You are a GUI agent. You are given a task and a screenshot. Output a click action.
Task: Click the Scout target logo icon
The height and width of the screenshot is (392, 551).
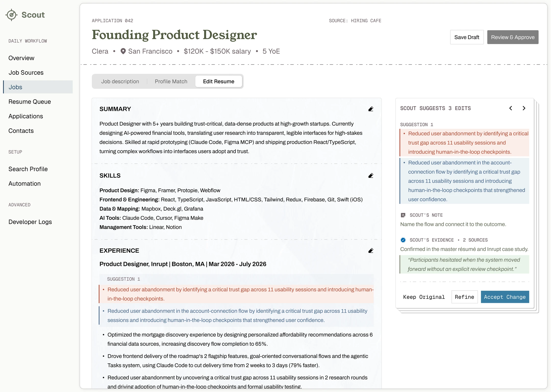coord(11,15)
